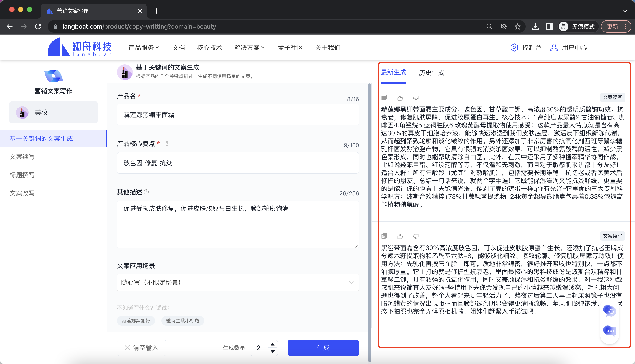The image size is (635, 364).
Task: Close the 营销文案写作 browser tab
Action: coord(140,11)
